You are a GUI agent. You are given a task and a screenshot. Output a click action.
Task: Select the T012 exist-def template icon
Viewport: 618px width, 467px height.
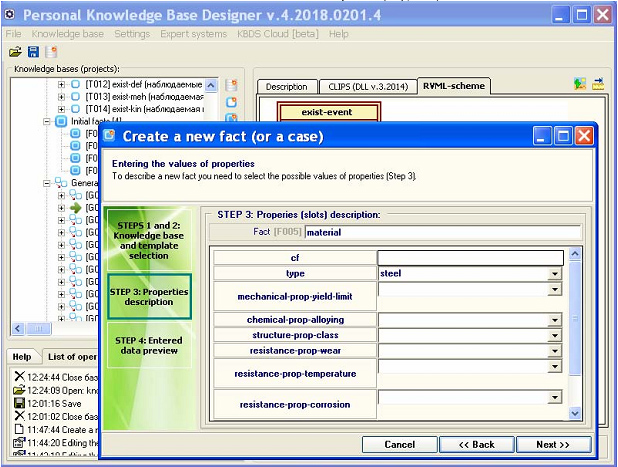tap(75, 84)
